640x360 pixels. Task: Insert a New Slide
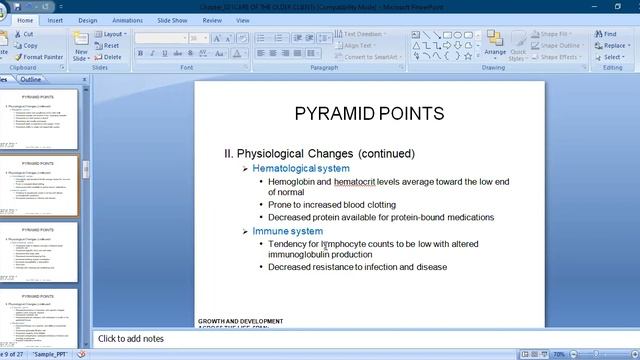coord(81,46)
